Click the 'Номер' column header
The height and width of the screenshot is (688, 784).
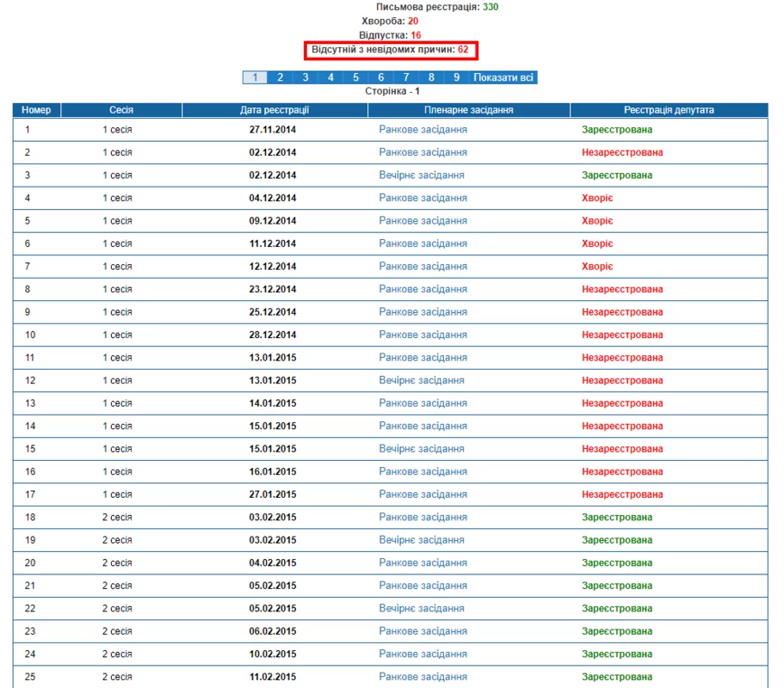36,110
